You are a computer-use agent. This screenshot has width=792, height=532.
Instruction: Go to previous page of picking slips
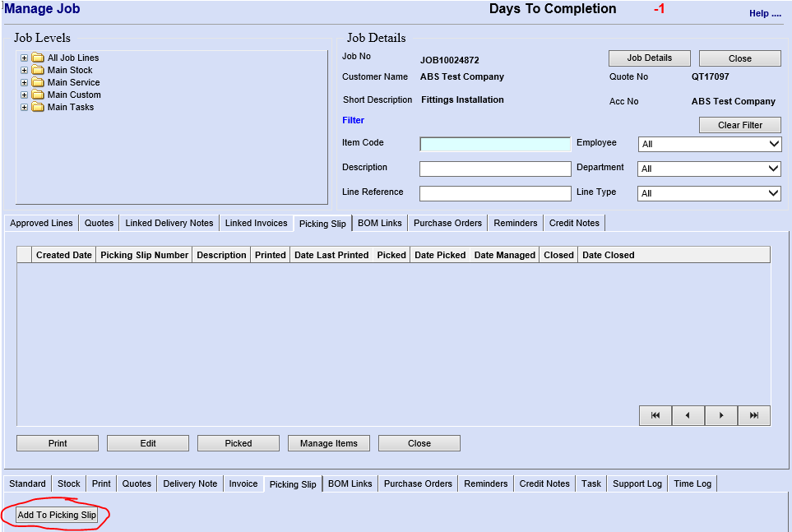688,416
